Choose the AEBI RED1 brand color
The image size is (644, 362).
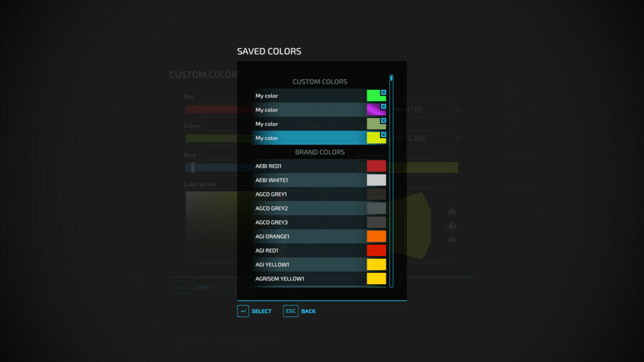(x=376, y=166)
